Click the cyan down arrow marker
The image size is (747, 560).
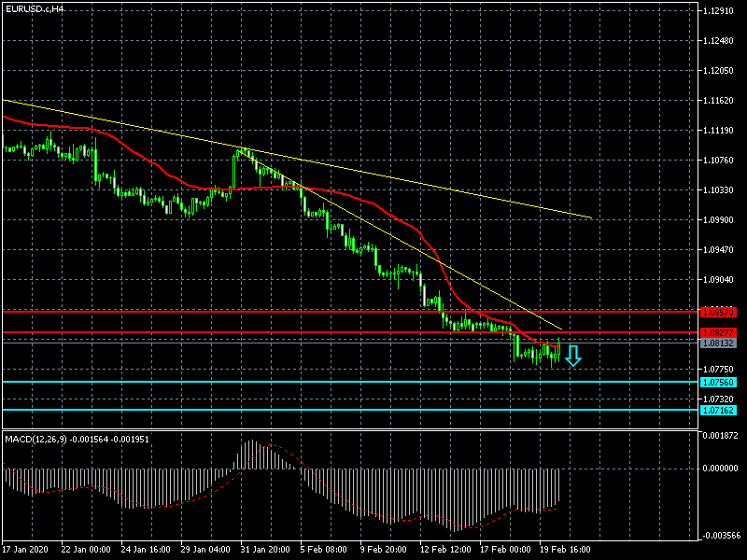tap(573, 355)
